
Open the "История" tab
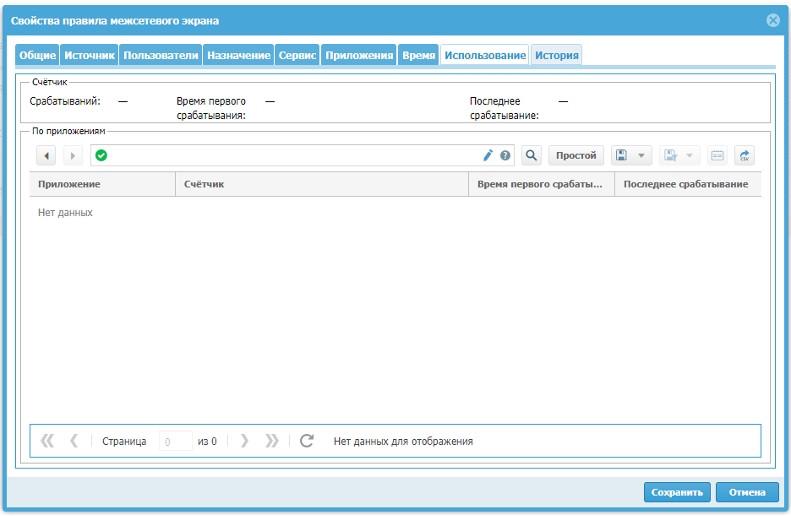coord(556,56)
